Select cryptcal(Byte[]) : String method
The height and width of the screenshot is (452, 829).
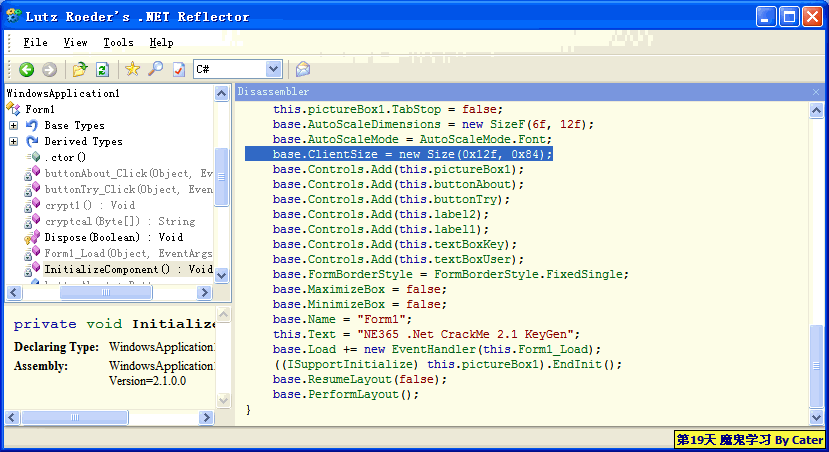(x=119, y=221)
